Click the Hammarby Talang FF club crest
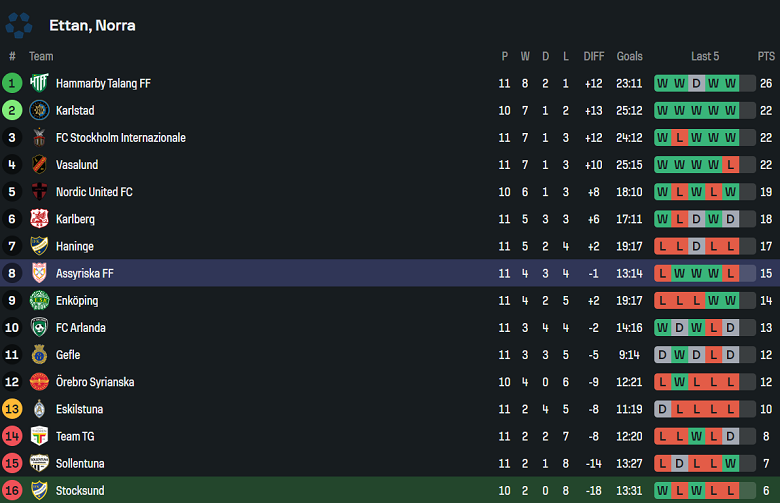The height and width of the screenshot is (503, 780). pyautogui.click(x=39, y=84)
